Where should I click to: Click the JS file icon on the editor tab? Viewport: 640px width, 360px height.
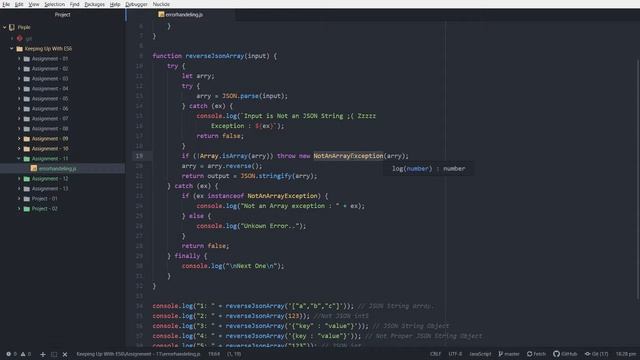coord(161,15)
